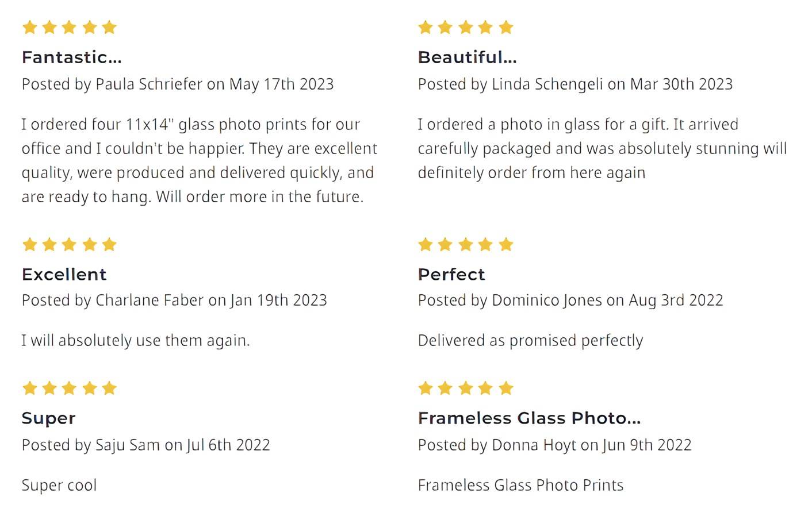This screenshot has height=516, width=812.
Task: Click second star above Super review
Action: pos(49,388)
